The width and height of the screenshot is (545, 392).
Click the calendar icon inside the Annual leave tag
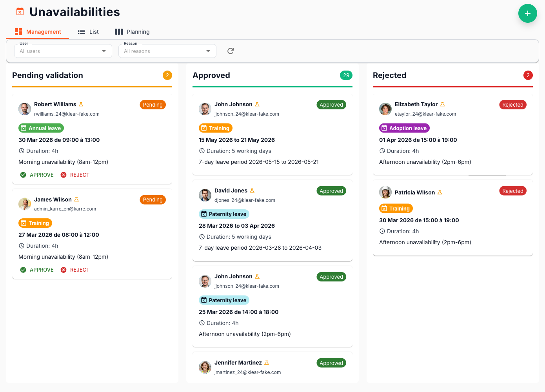click(24, 128)
